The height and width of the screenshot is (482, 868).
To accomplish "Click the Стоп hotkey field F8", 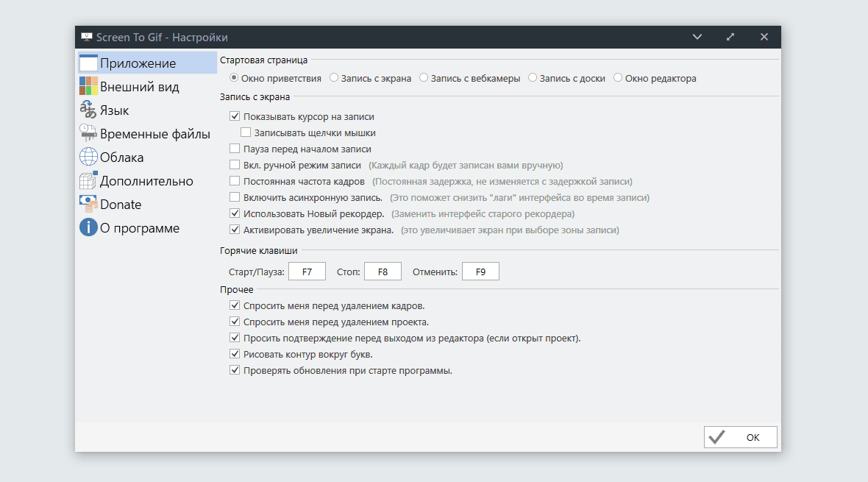I will (383, 272).
